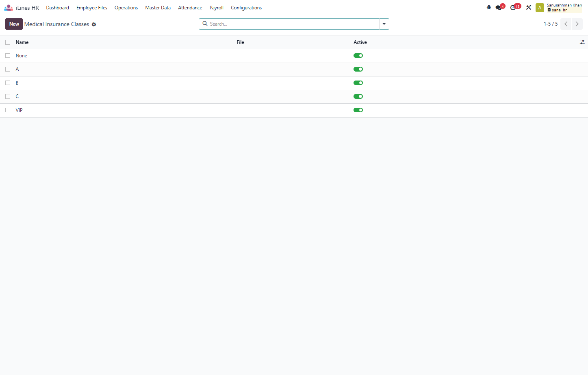588x375 pixels.
Task: Click the debug bug icon
Action: point(489,7)
